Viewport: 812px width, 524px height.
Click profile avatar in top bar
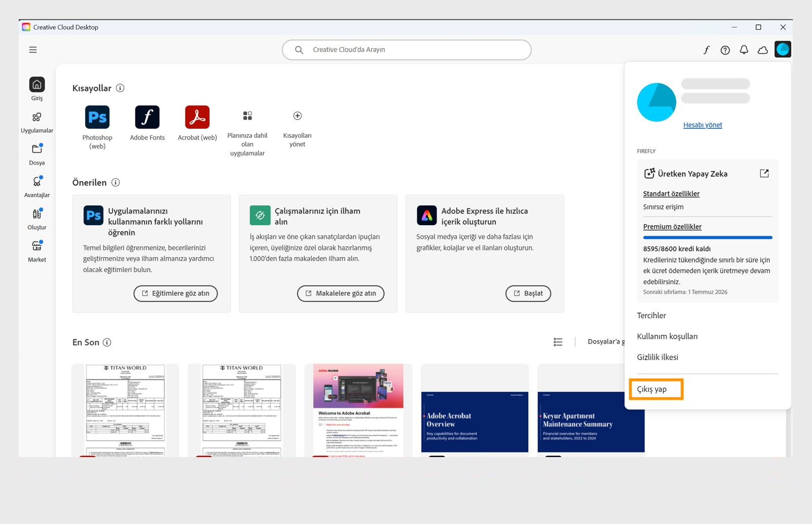click(783, 49)
